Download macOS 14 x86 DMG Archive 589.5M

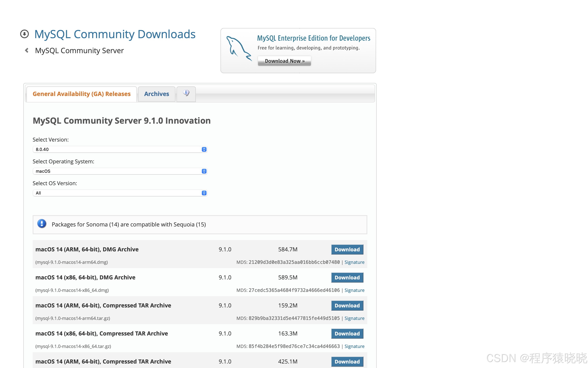coord(347,277)
